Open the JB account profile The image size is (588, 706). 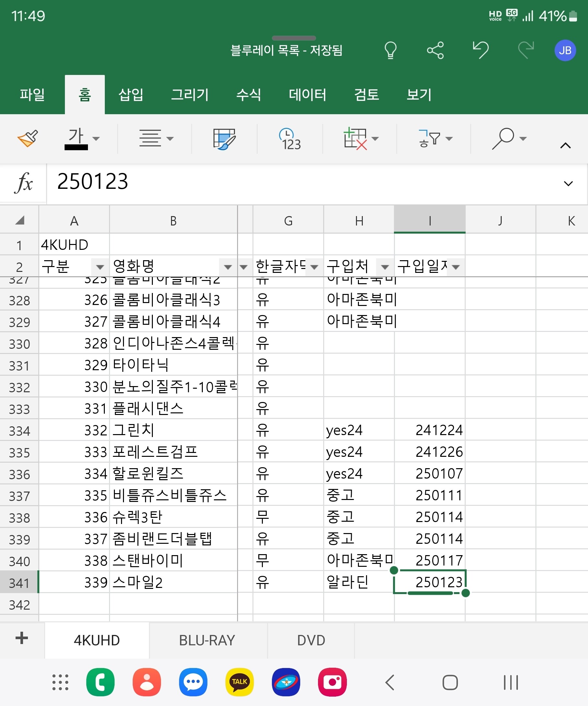pyautogui.click(x=564, y=50)
